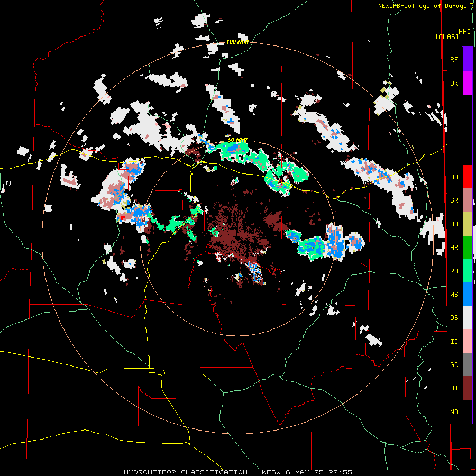Click the black ND legend swatch

pyautogui.click(x=467, y=411)
